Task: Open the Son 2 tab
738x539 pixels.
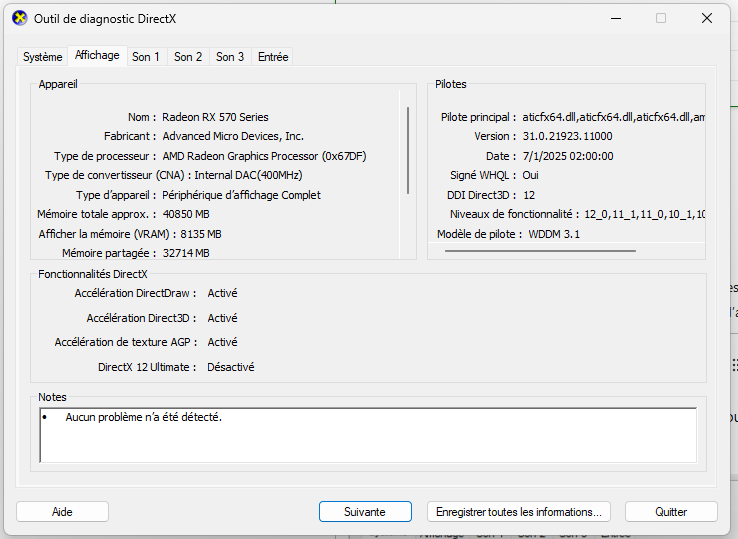Action: tap(188, 57)
